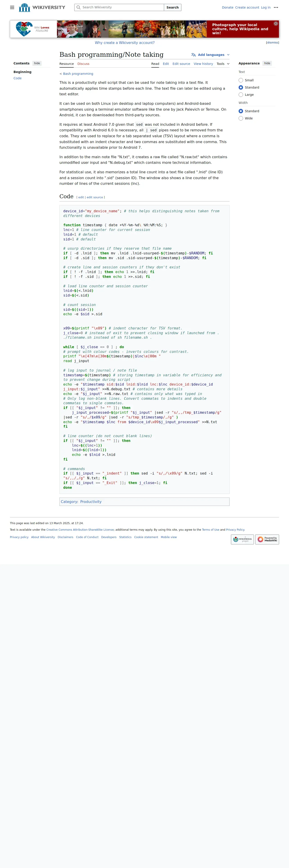289x868 pixels.
Task: Jump to Beginning in Contents
Action: click(x=23, y=72)
